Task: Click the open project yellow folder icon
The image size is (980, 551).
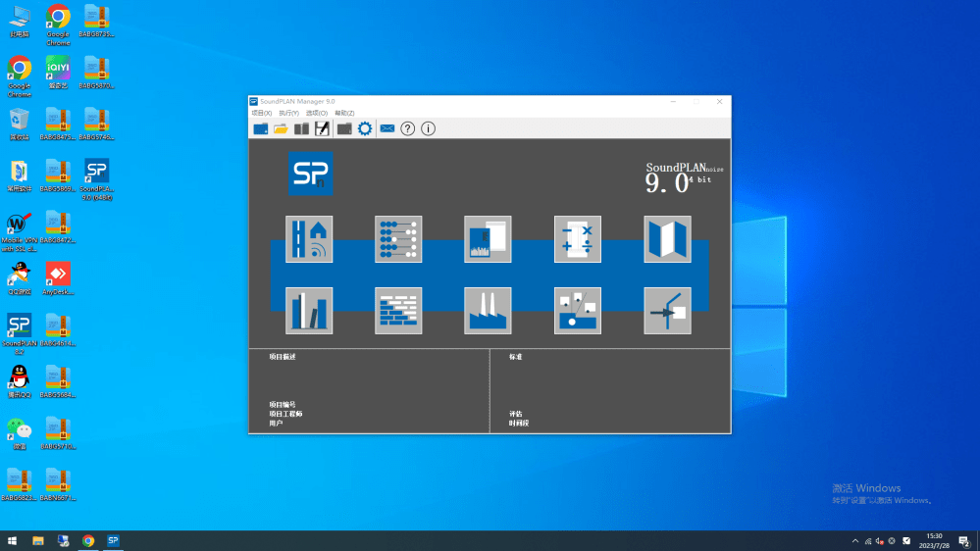Action: pyautogui.click(x=281, y=128)
